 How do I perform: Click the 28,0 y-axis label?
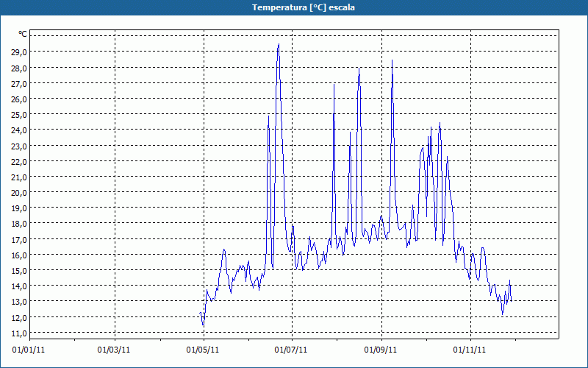point(19,68)
